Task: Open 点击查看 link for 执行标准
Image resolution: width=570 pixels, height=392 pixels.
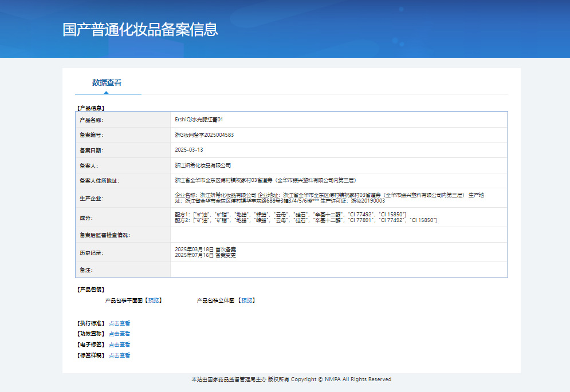Action: (x=119, y=323)
